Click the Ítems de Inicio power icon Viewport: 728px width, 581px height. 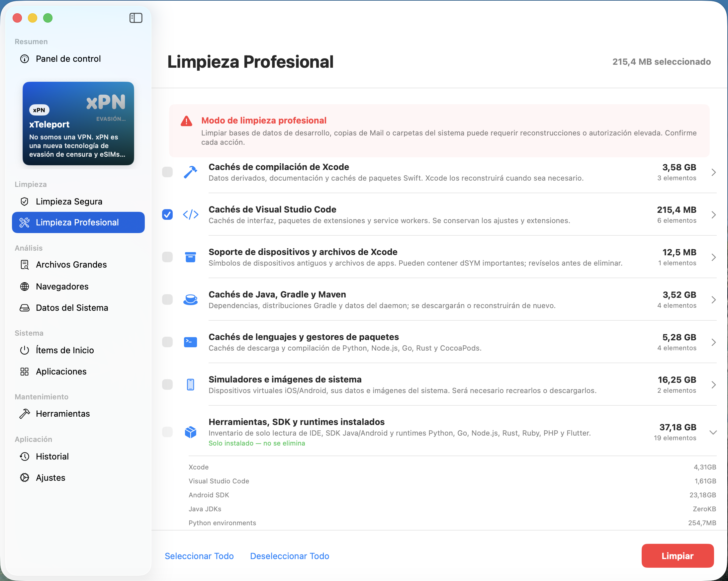coord(25,350)
